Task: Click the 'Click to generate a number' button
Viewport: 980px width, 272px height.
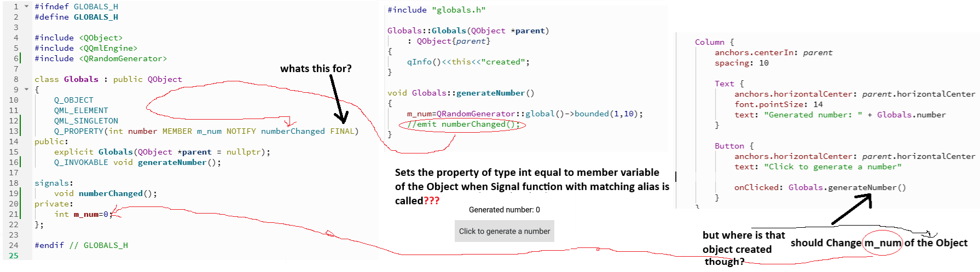Action: coord(505,231)
